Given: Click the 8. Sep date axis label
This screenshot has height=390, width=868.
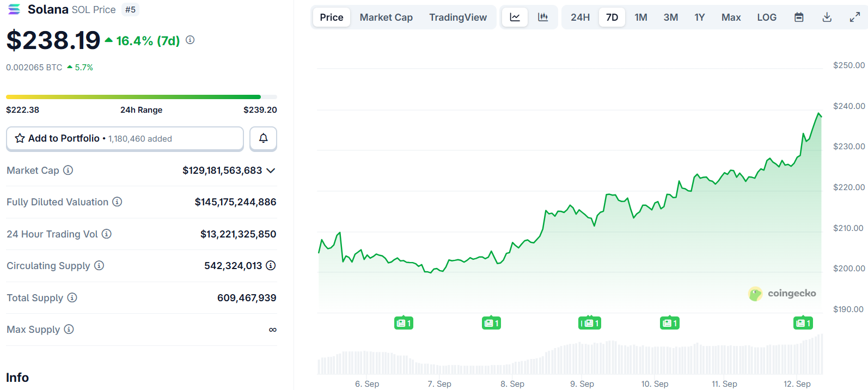Looking at the screenshot, I should (x=512, y=384).
